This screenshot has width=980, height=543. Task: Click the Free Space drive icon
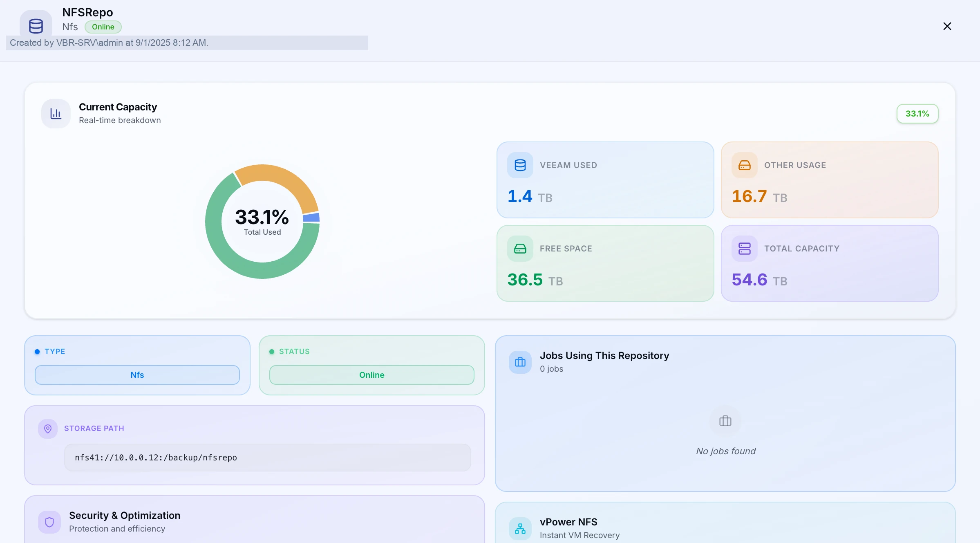[x=520, y=249]
